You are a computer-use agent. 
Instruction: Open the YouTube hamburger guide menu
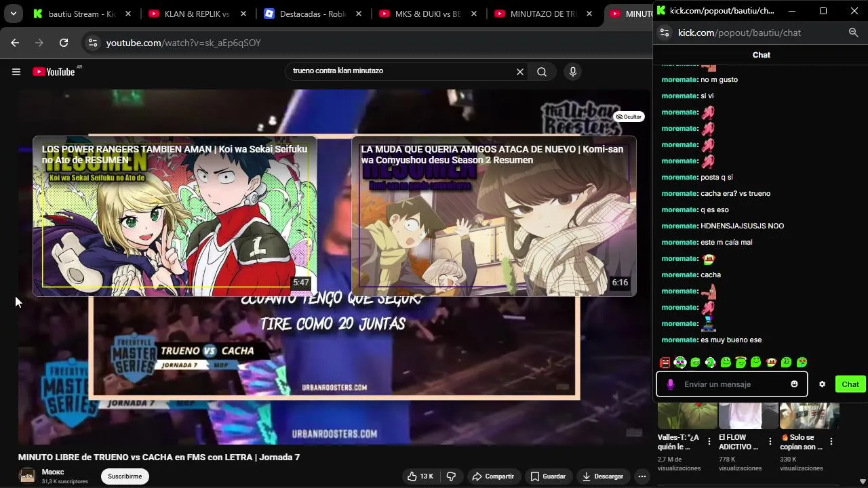click(x=16, y=72)
